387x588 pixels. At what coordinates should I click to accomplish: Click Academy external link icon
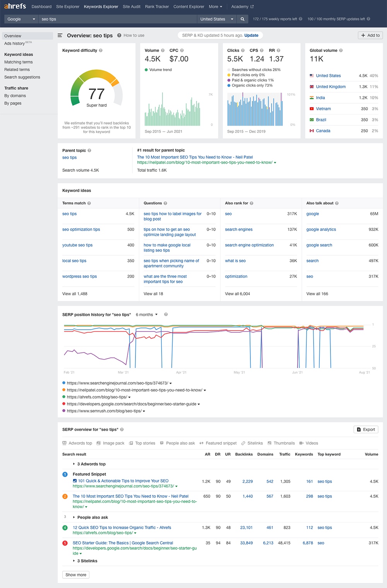(252, 7)
